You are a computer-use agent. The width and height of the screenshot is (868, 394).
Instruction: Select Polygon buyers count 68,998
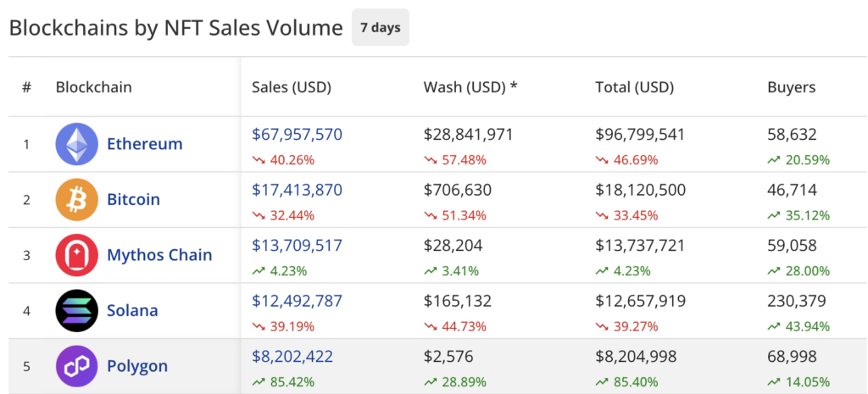point(793,357)
